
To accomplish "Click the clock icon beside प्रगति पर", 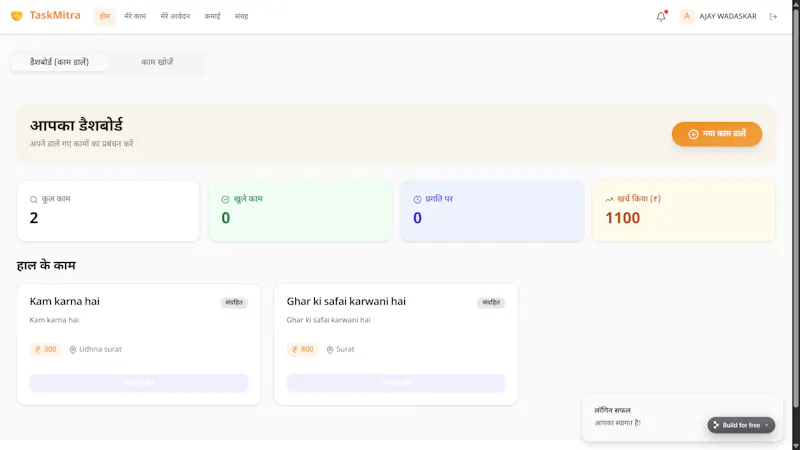I will pyautogui.click(x=417, y=199).
